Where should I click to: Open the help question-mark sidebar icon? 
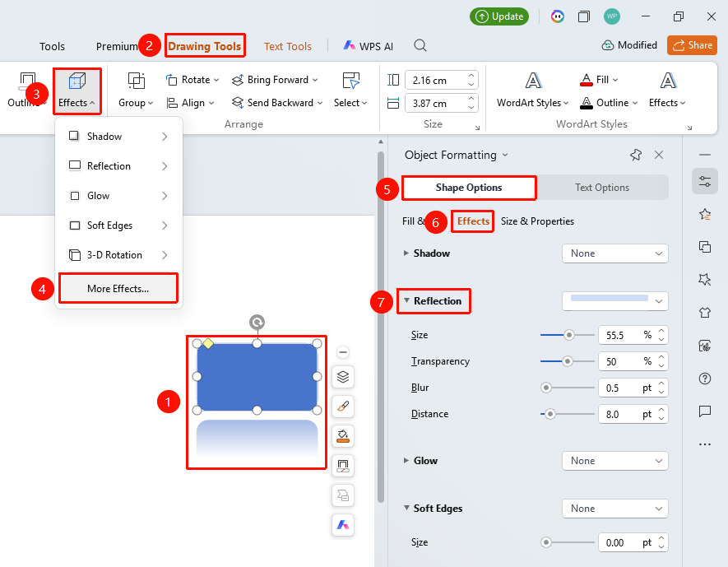click(705, 379)
